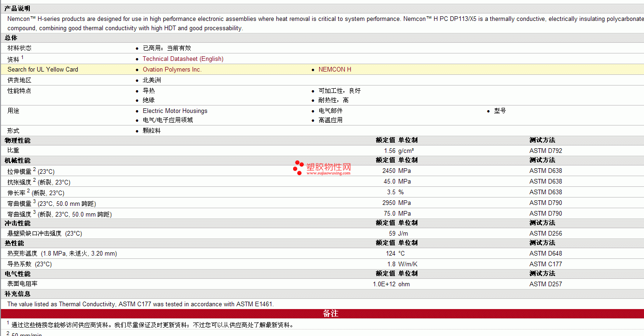Image resolution: width=644 pixels, height=336 pixels.
Task: Select the 型号 usage entry
Action: point(500,111)
